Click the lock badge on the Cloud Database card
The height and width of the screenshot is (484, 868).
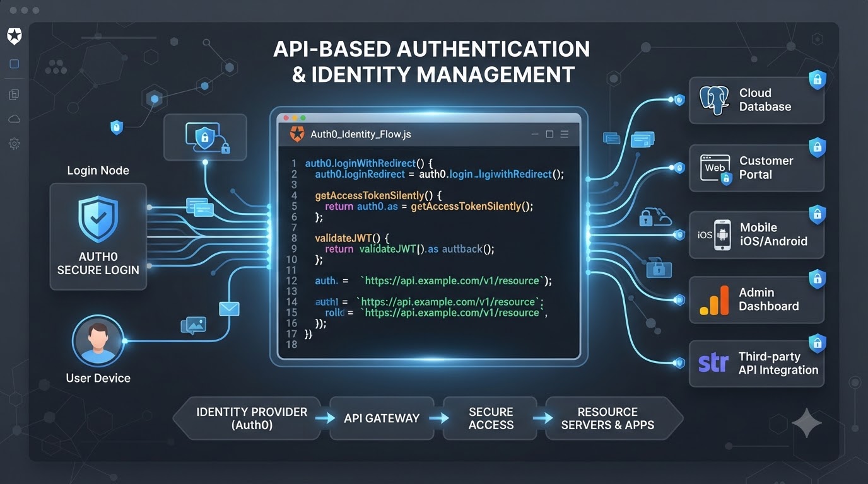[x=818, y=79]
